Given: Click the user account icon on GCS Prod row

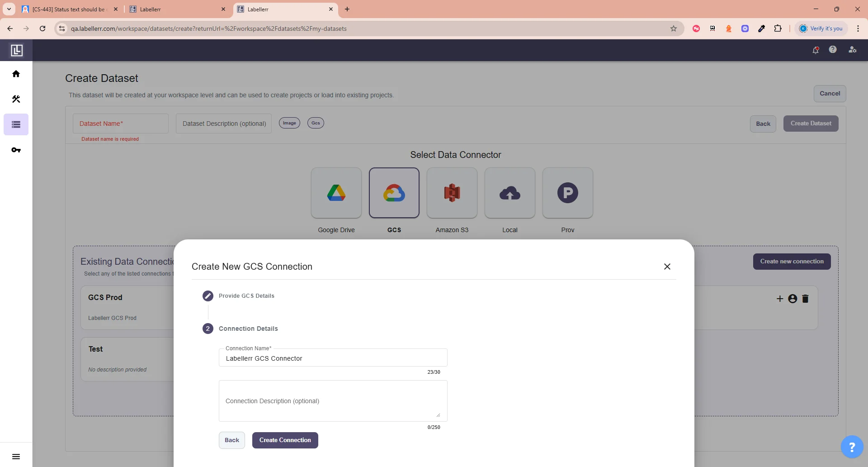Looking at the screenshot, I should 793,299.
